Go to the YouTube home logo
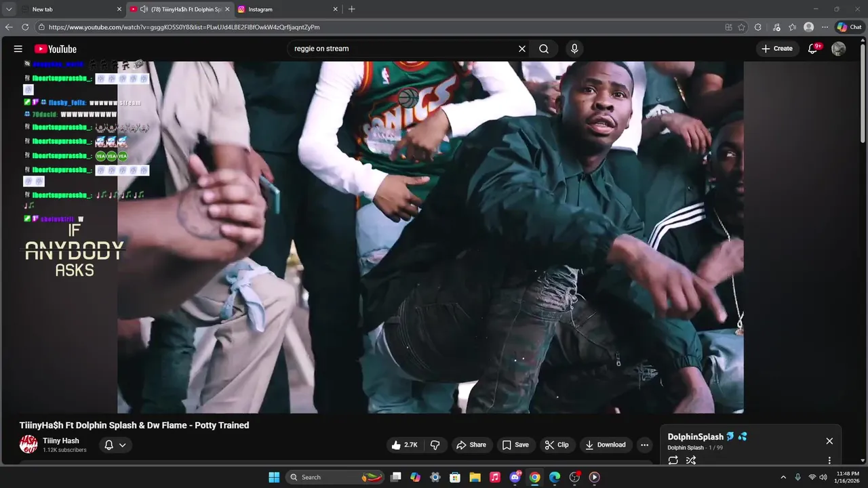 [x=56, y=49]
